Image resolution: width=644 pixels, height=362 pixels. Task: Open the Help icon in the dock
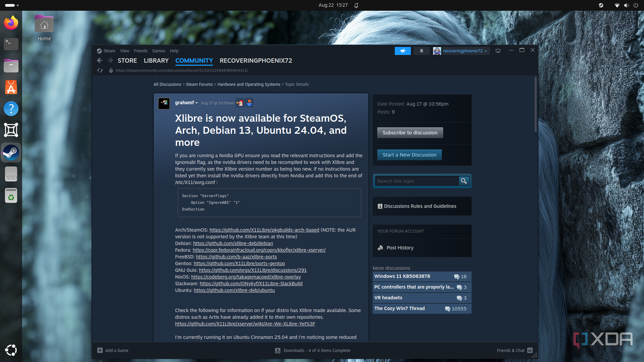coord(11,109)
